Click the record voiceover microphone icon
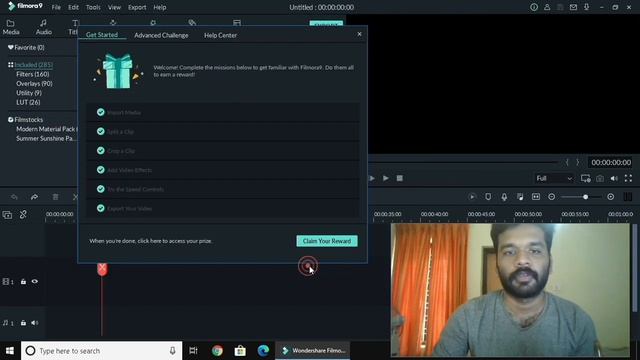This screenshot has width=640, height=360. click(504, 197)
